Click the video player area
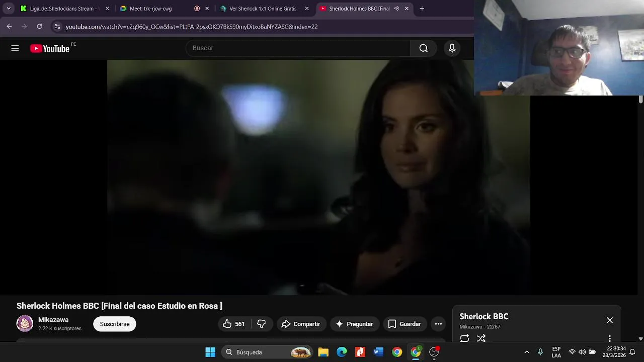The width and height of the screenshot is (644, 362). click(318, 177)
